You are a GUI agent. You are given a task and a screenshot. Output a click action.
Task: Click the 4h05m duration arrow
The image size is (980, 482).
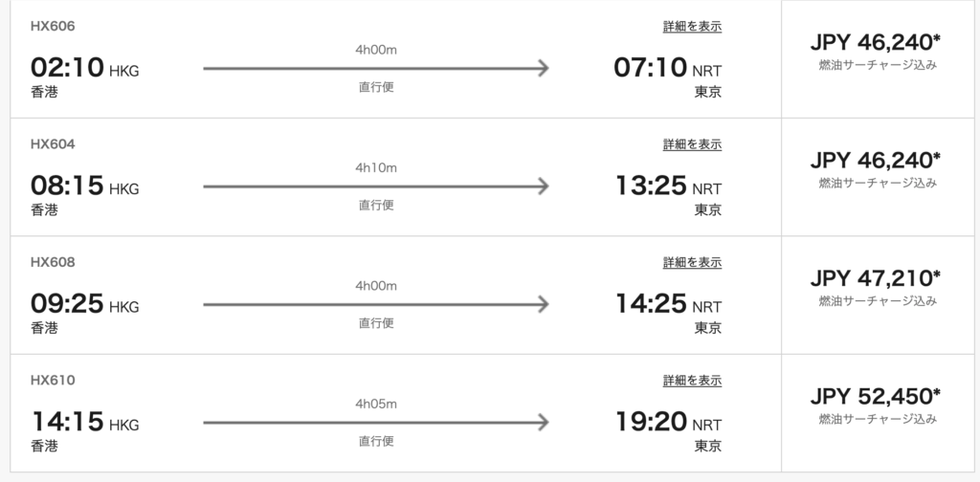pos(375,422)
